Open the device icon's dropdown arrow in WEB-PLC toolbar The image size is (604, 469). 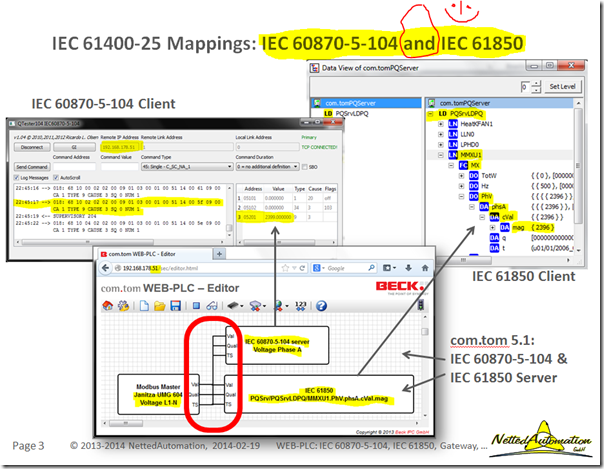(242, 307)
